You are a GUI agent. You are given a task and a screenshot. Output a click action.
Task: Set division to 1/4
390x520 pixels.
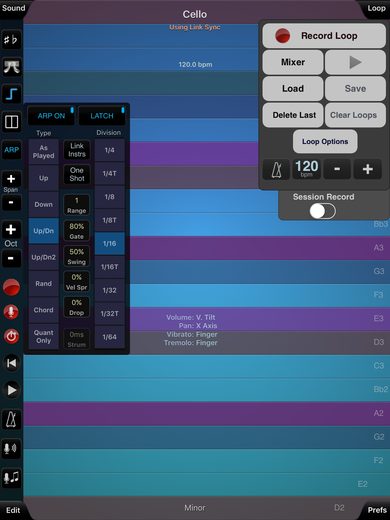point(110,150)
